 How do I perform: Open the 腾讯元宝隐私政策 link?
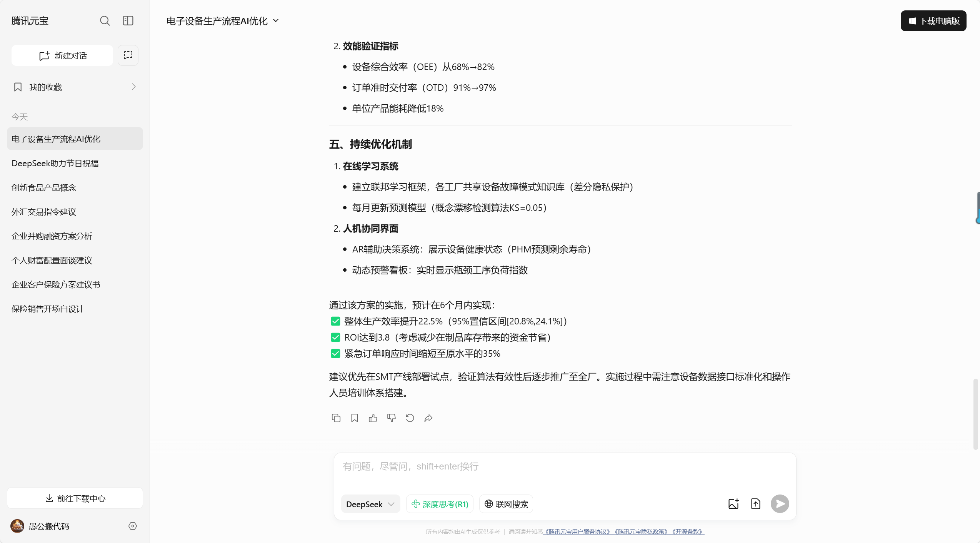pyautogui.click(x=642, y=531)
